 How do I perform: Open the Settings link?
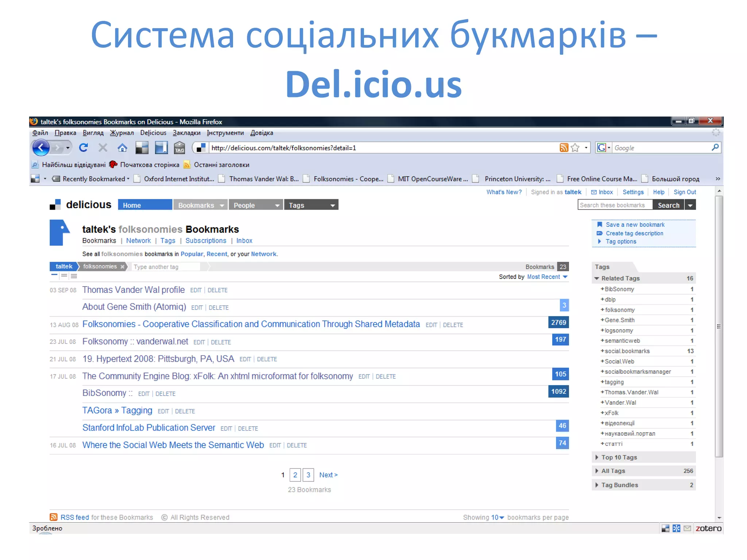tap(633, 192)
